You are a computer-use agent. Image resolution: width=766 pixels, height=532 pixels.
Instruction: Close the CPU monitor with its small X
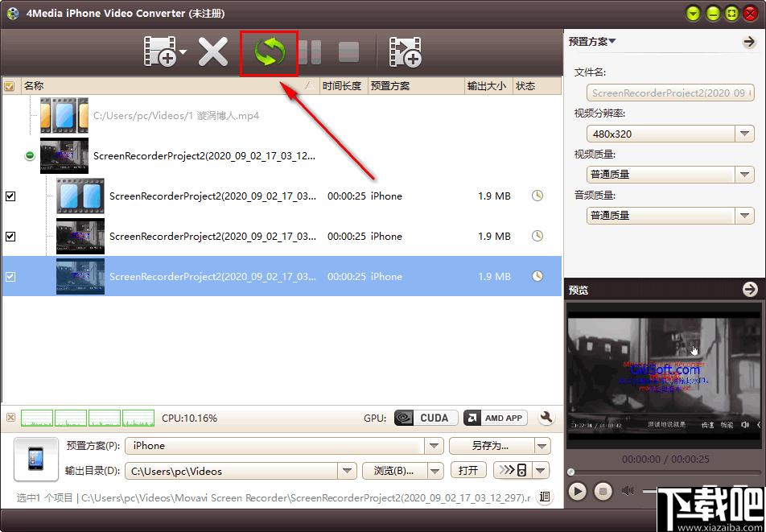(x=10, y=418)
